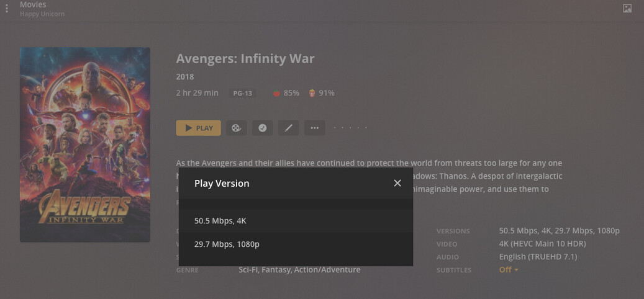
Task: Click Sci-Fi, Fantasy, Action/Adventure genre link
Action: (x=299, y=270)
